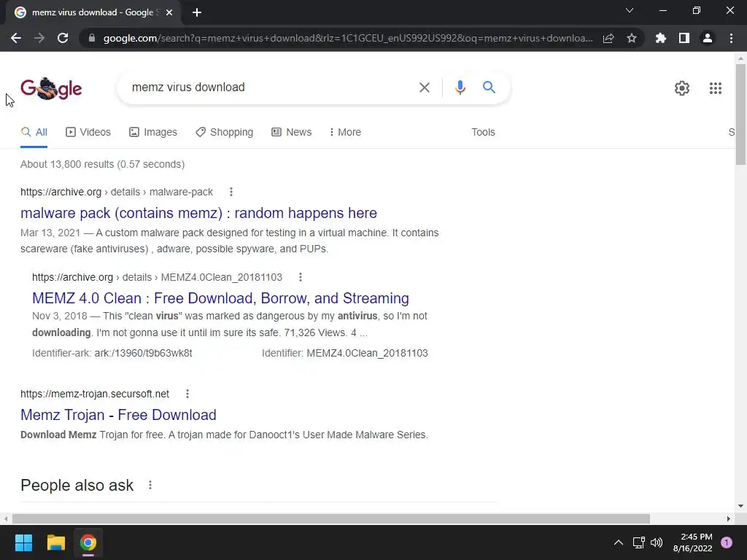Open three-dot menu beside archive.org malware-pack URL

231,192
